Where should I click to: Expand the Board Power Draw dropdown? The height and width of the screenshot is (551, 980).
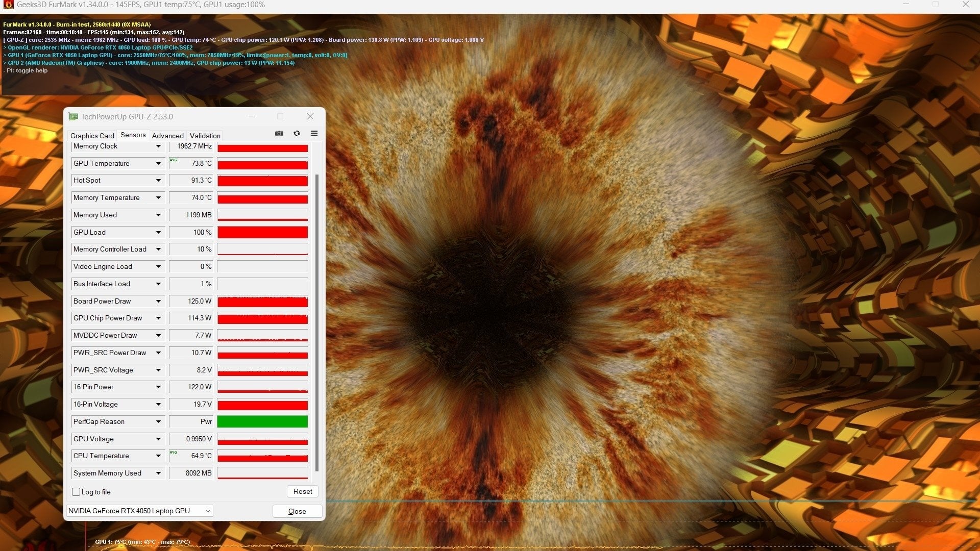[x=158, y=302]
